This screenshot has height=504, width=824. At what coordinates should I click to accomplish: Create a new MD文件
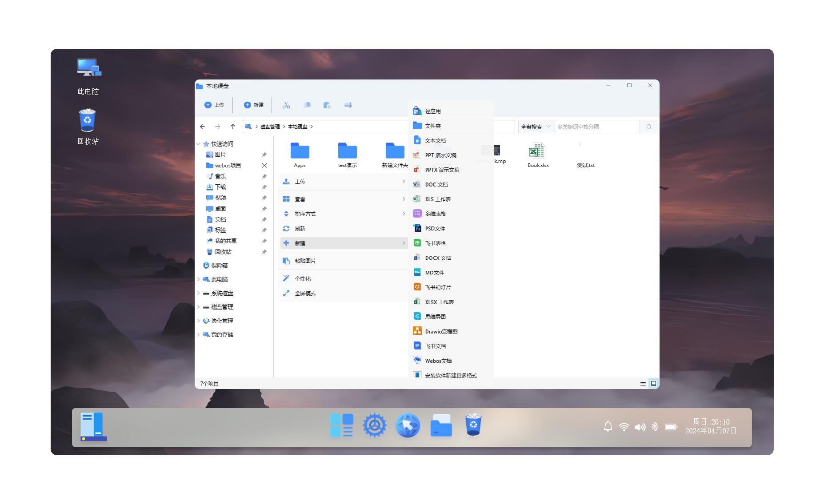pyautogui.click(x=451, y=273)
